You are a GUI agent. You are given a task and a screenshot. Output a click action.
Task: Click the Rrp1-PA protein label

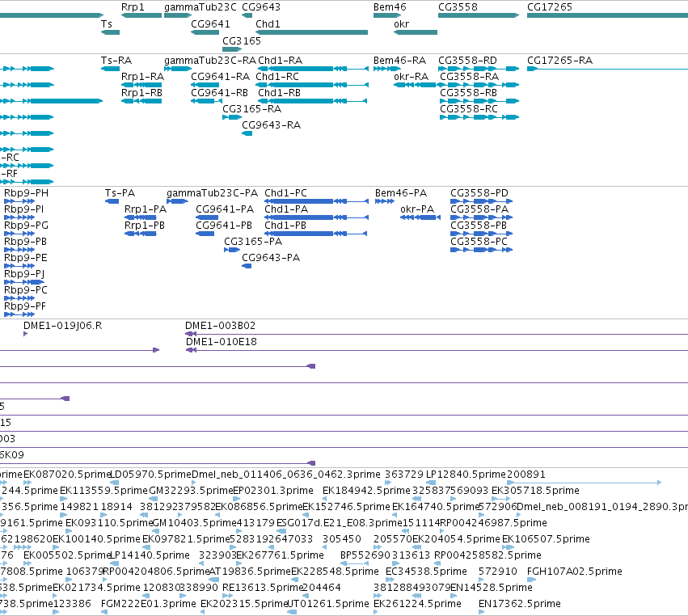point(146,209)
